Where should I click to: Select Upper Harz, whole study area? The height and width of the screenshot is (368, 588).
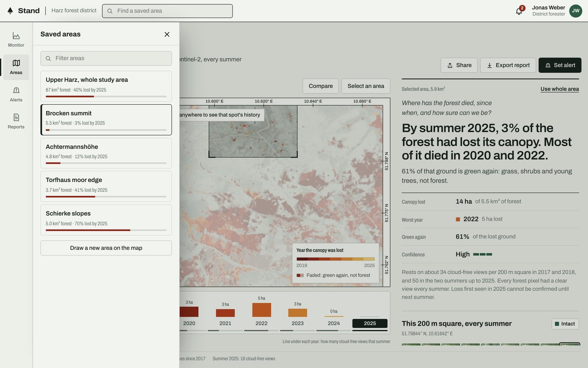(x=106, y=86)
